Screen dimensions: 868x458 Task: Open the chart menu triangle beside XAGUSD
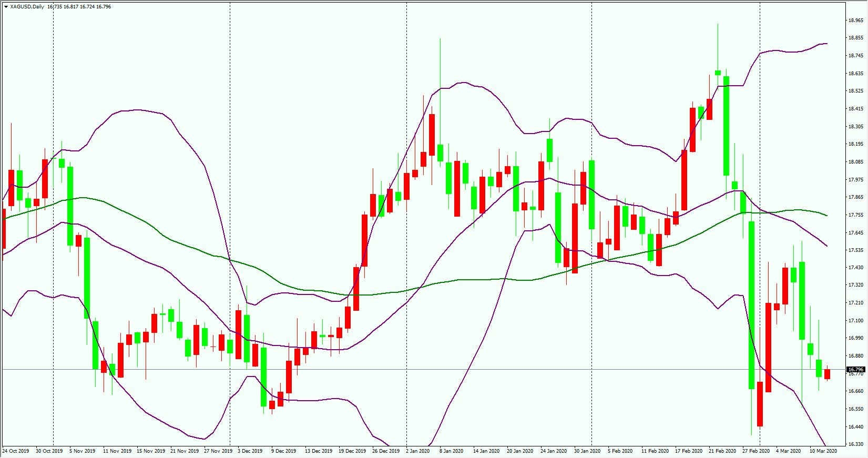6,7
